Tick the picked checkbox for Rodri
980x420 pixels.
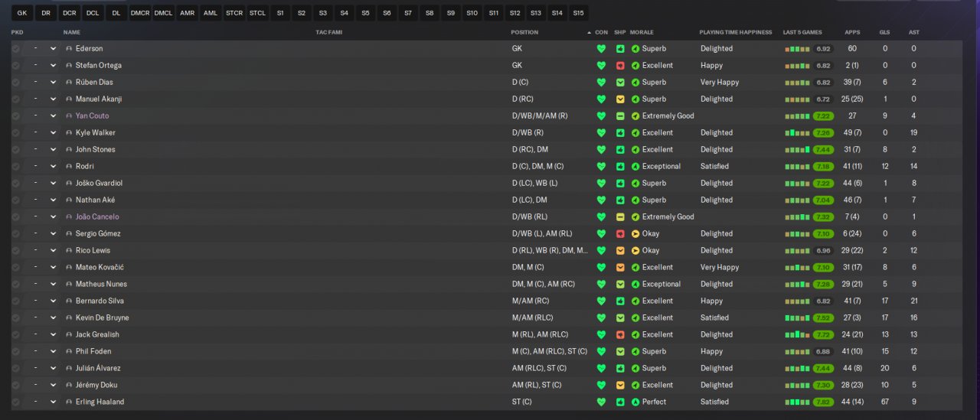click(x=15, y=166)
